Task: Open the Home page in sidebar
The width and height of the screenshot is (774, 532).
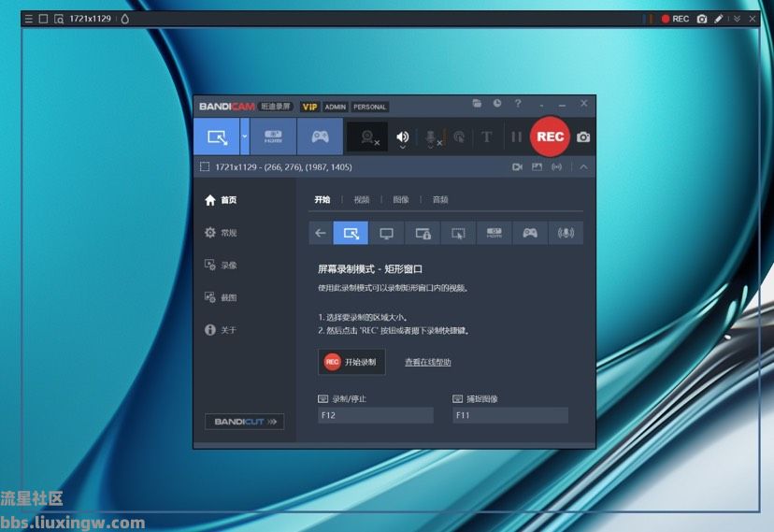Action: pos(221,200)
